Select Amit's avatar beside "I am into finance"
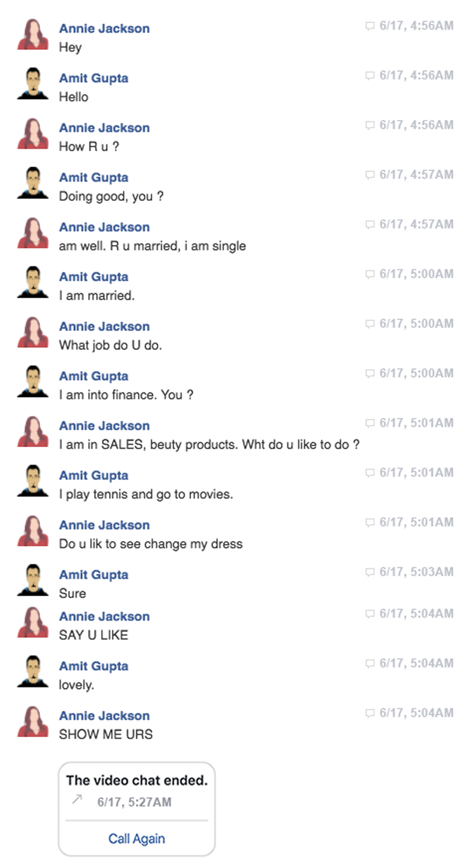 point(33,382)
